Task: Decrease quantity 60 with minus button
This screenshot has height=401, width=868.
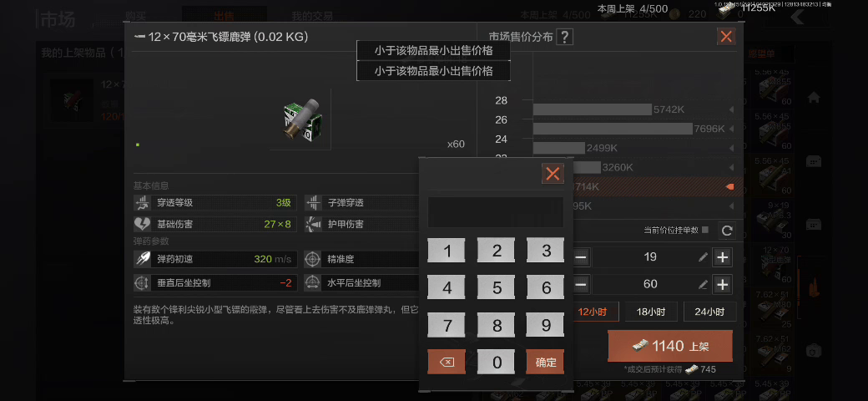Action: (581, 285)
